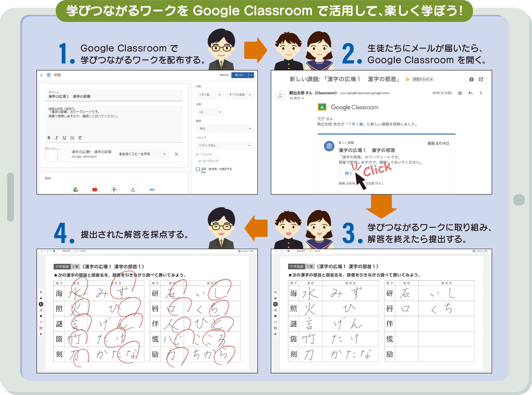Image resolution: width=532 pixels, height=395 pixels.
Task: Open the email in a new window
Action: [x=481, y=79]
